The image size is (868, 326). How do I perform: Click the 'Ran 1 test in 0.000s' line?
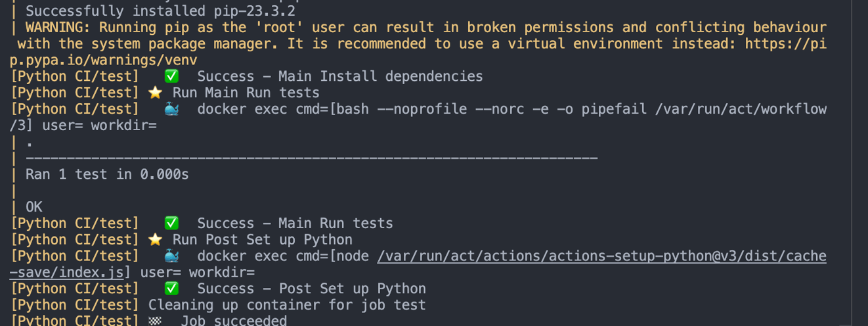(107, 174)
